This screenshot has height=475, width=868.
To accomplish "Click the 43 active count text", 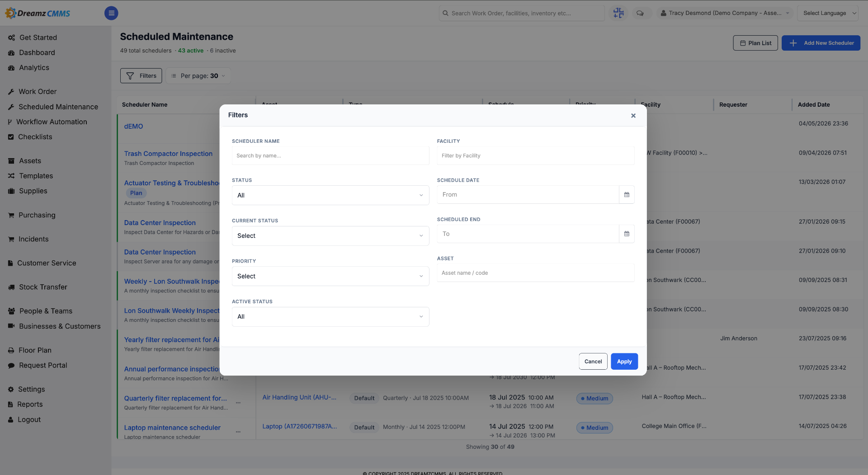I will tap(191, 51).
